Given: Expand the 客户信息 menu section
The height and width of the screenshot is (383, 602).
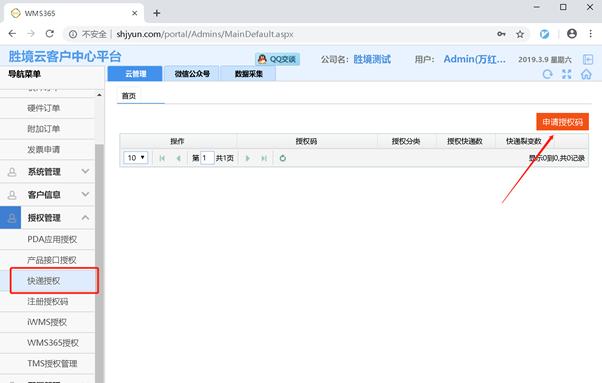Looking at the screenshot, I should (47, 195).
